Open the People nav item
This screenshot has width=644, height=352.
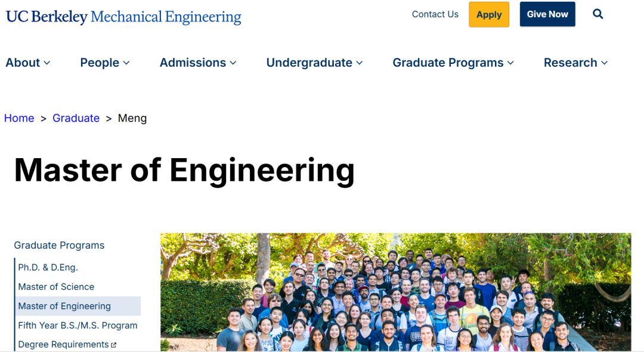[x=100, y=63]
